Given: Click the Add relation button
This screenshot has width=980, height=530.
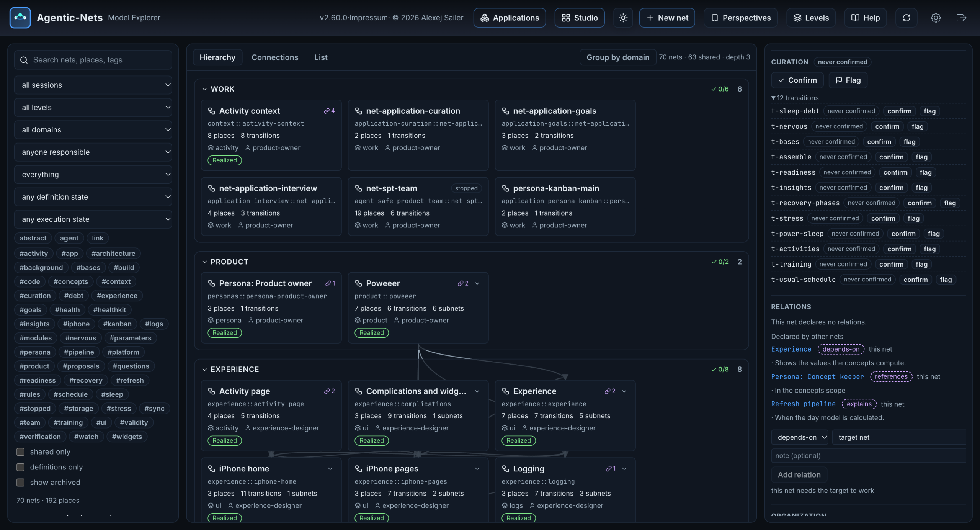Looking at the screenshot, I should pos(799,475).
